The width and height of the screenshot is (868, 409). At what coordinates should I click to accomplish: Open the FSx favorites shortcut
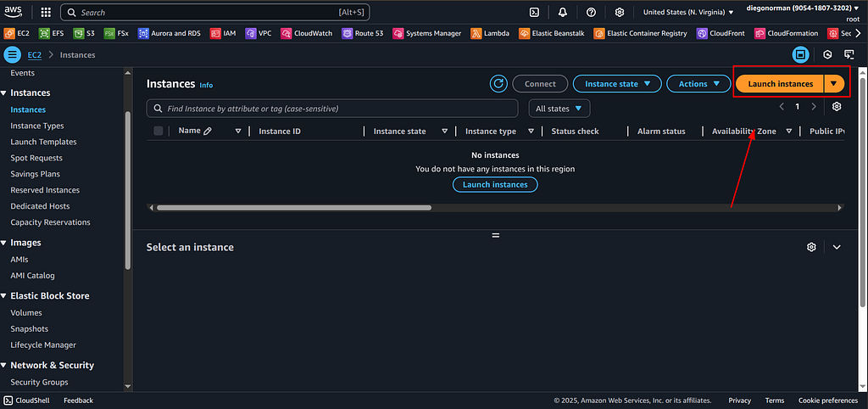click(116, 33)
